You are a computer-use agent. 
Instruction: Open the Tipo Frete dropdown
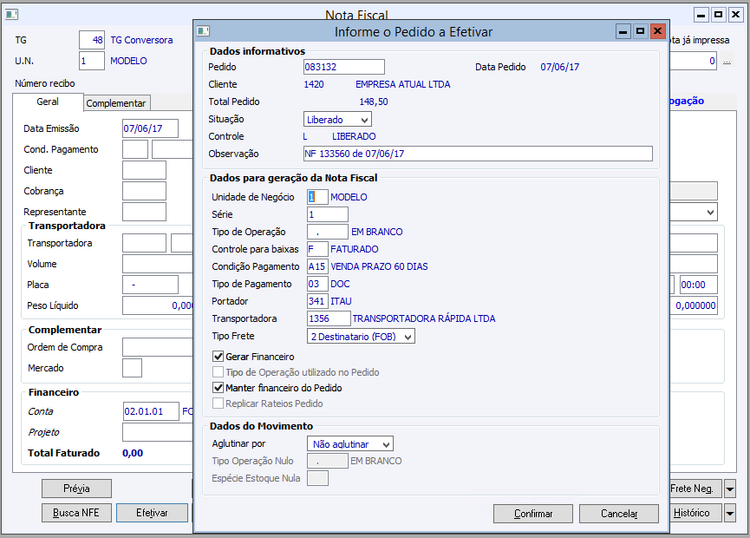point(361,337)
